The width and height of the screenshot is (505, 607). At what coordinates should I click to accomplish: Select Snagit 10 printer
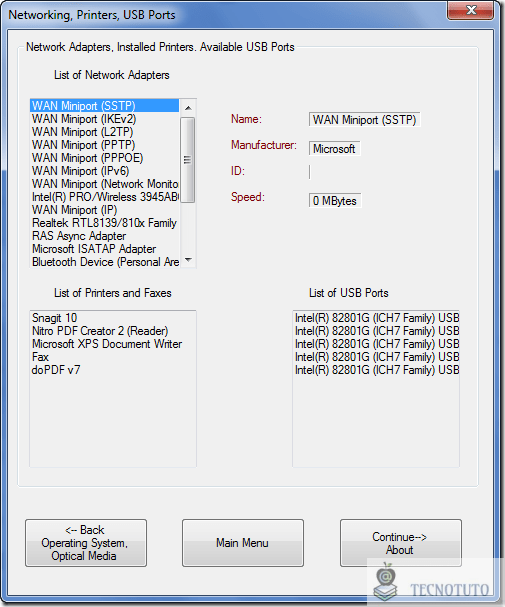coord(113,318)
